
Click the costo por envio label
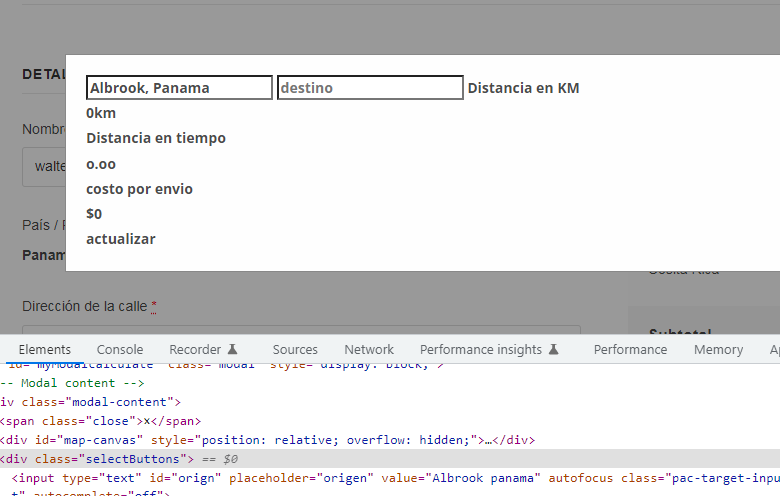point(139,189)
